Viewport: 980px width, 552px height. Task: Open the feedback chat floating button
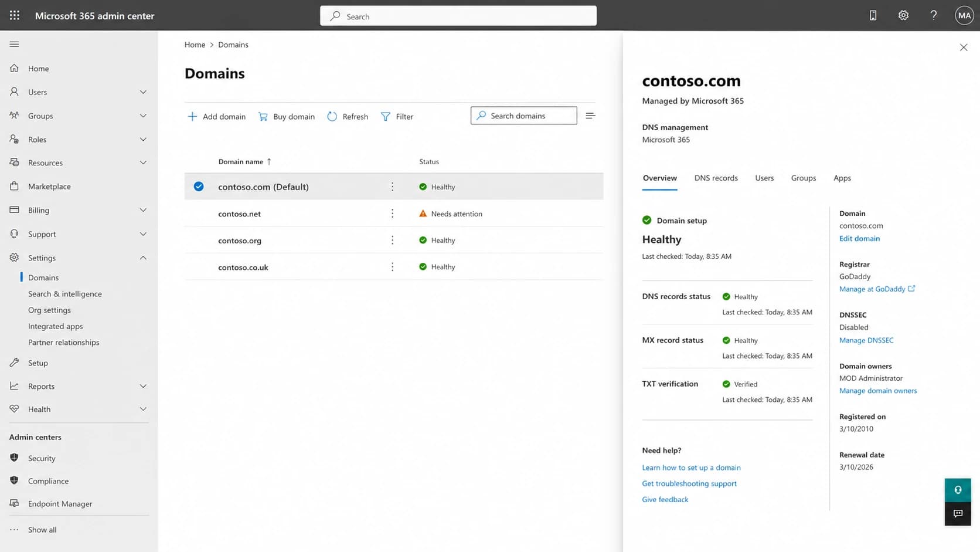(x=958, y=514)
